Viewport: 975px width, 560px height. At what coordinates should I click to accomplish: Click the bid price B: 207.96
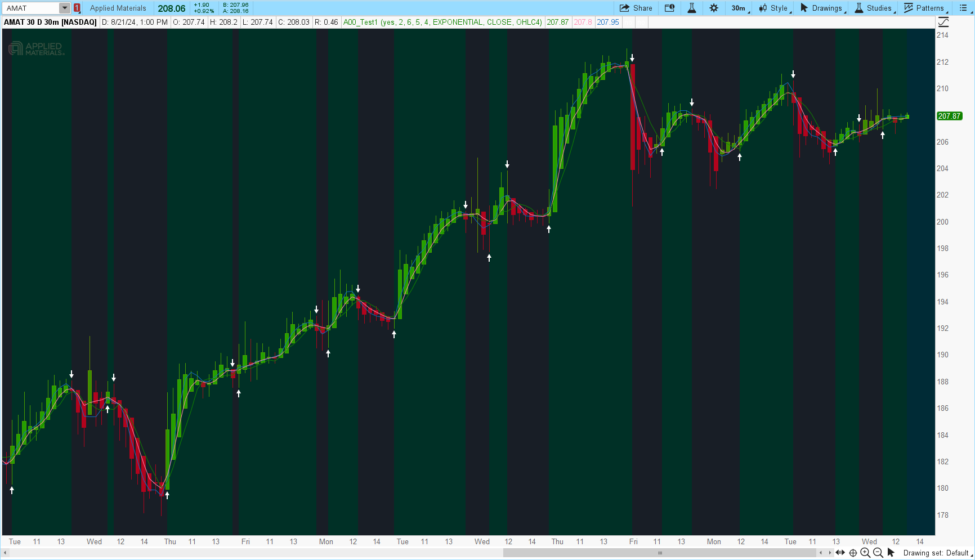click(236, 5)
